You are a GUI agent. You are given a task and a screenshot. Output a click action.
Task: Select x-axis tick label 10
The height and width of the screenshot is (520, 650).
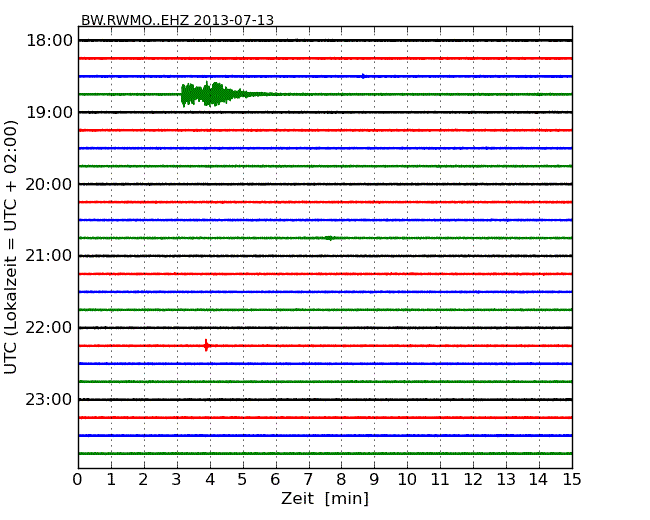(x=407, y=480)
